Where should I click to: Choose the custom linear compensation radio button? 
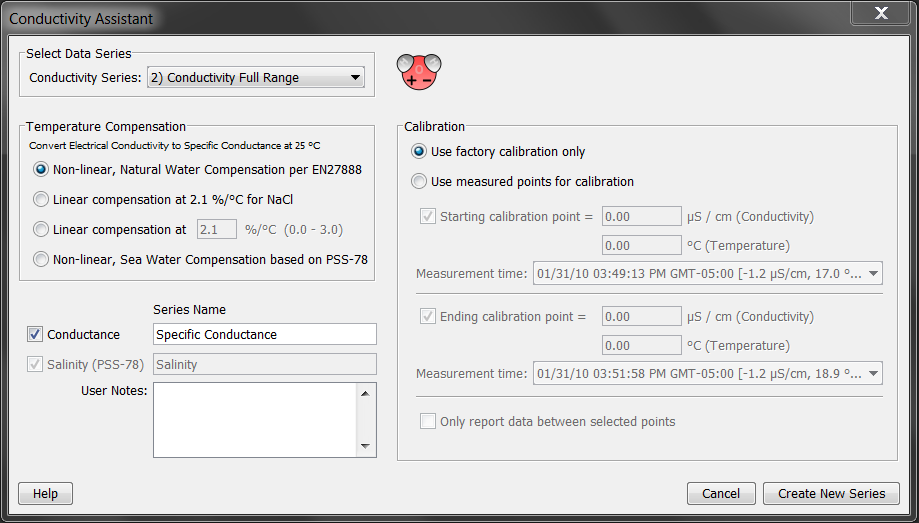coord(41,229)
